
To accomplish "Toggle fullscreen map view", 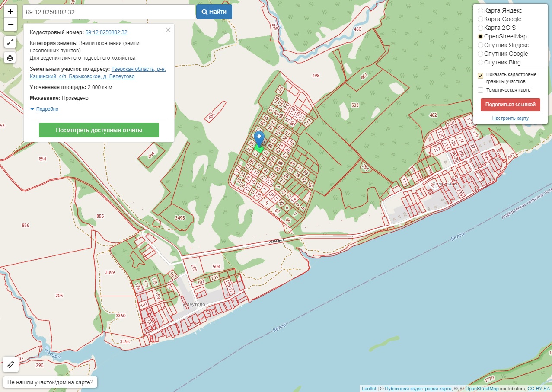I will point(10,42).
